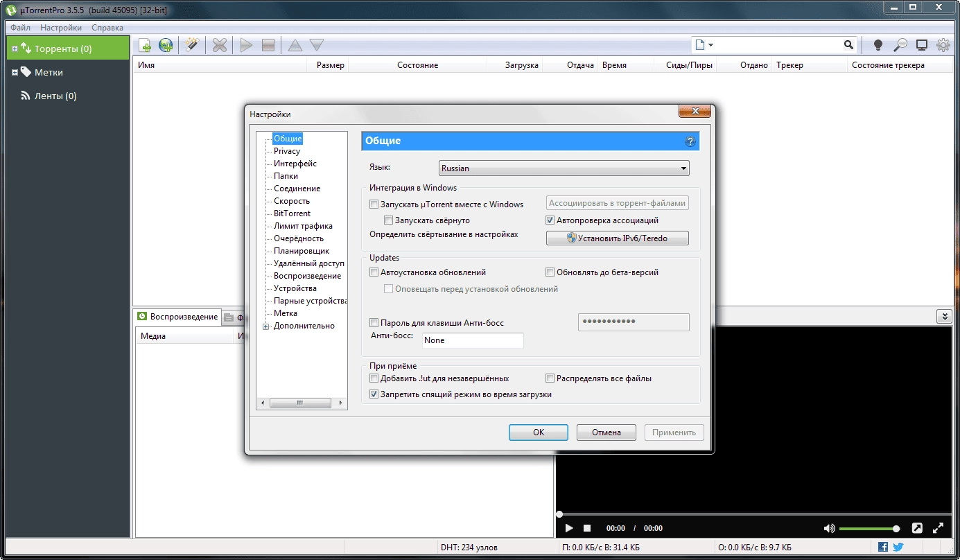Screen dimensions: 960x560
Task: Click the light bulb toolbar icon
Action: (878, 46)
